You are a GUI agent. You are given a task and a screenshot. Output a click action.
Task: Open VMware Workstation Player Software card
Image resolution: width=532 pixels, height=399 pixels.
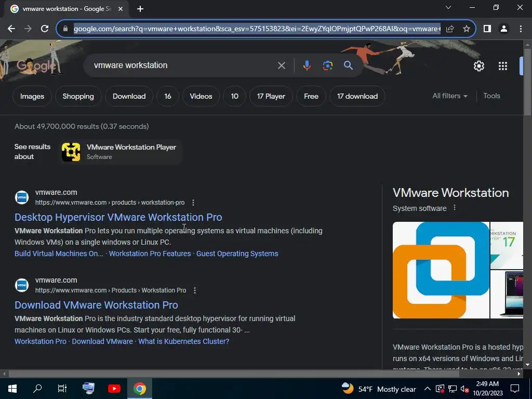click(x=121, y=152)
